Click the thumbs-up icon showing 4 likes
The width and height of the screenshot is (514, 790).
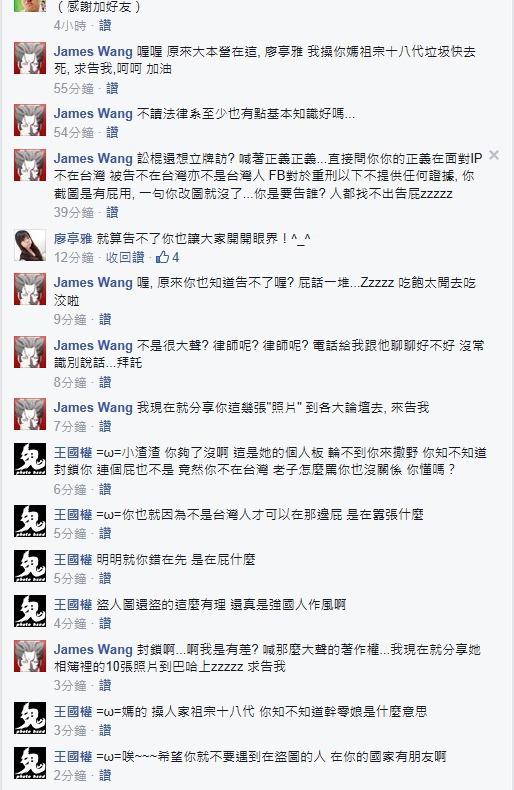click(162, 257)
